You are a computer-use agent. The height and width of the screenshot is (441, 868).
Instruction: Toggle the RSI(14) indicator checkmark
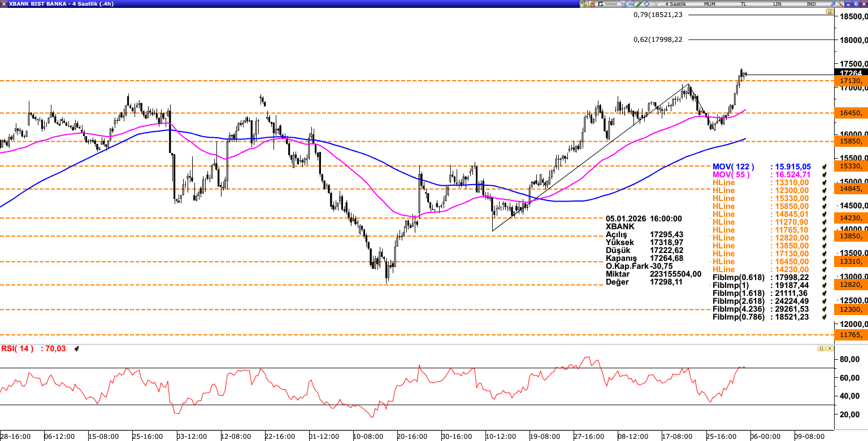pos(76,349)
